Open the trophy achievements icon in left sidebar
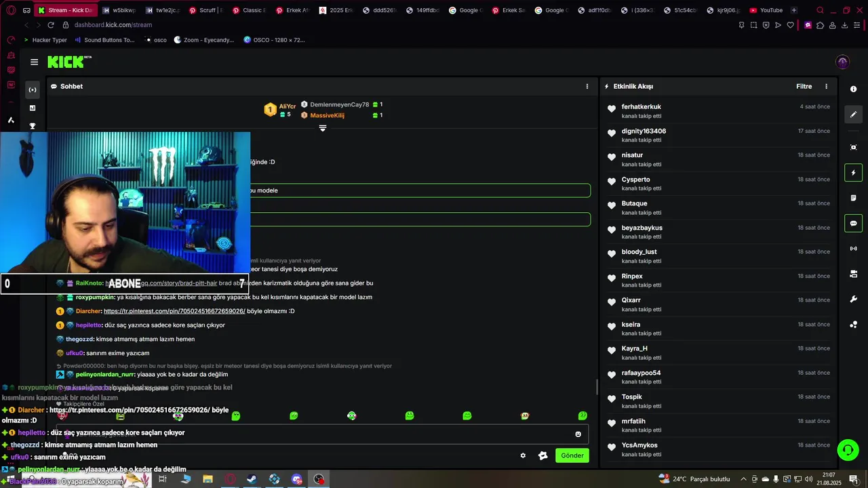Viewport: 868px width, 488px height. (32, 126)
